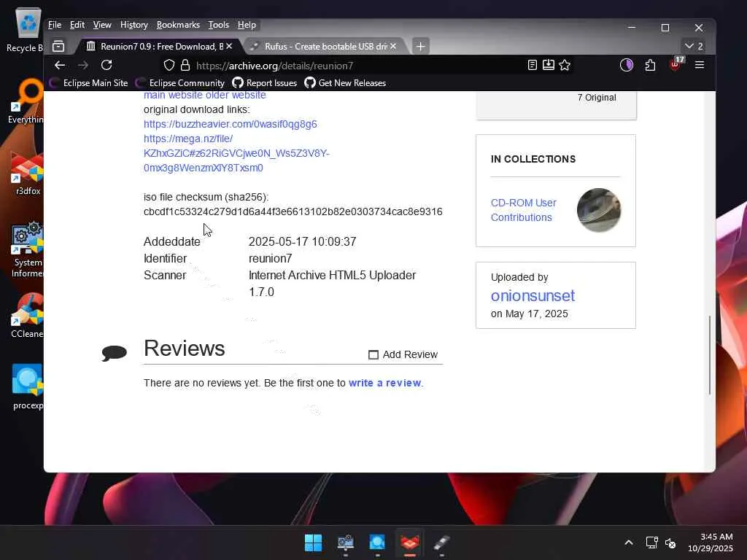This screenshot has width=747, height=560.
Task: Follow the 'write a review' link
Action: pyautogui.click(x=385, y=383)
